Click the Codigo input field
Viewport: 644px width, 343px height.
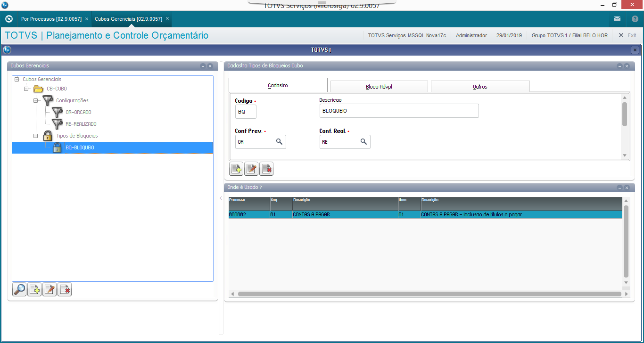click(246, 112)
